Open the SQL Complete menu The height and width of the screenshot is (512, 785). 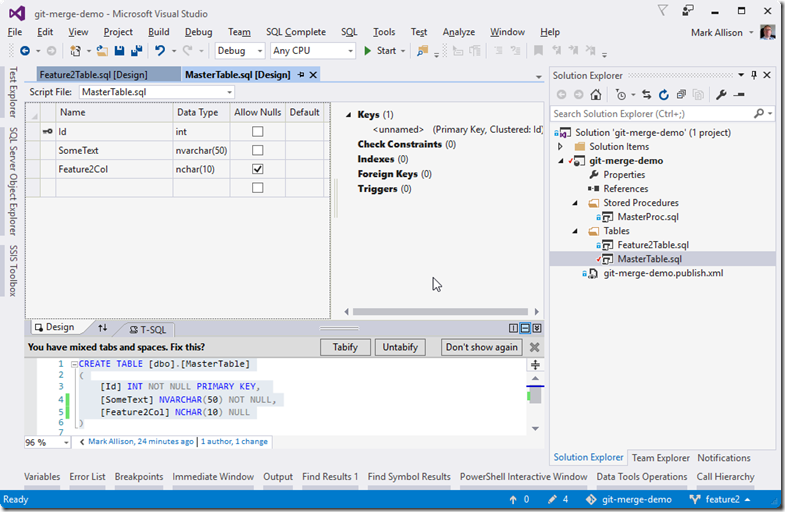[x=296, y=32]
